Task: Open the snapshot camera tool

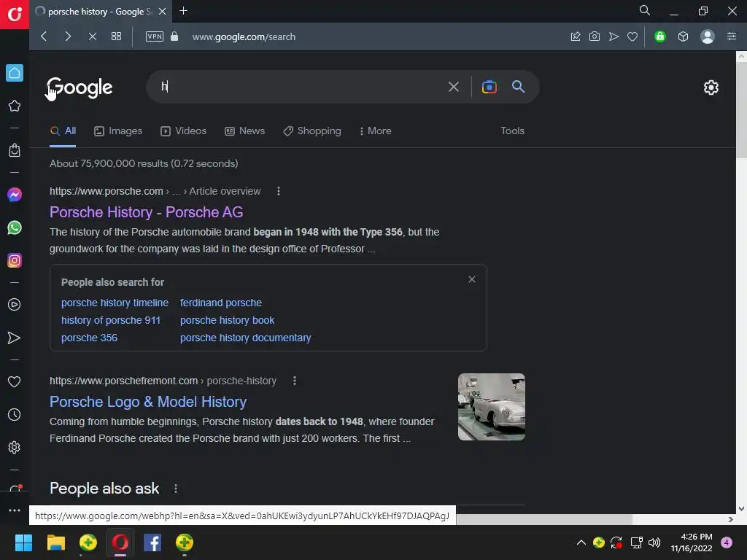Action: [x=594, y=36]
